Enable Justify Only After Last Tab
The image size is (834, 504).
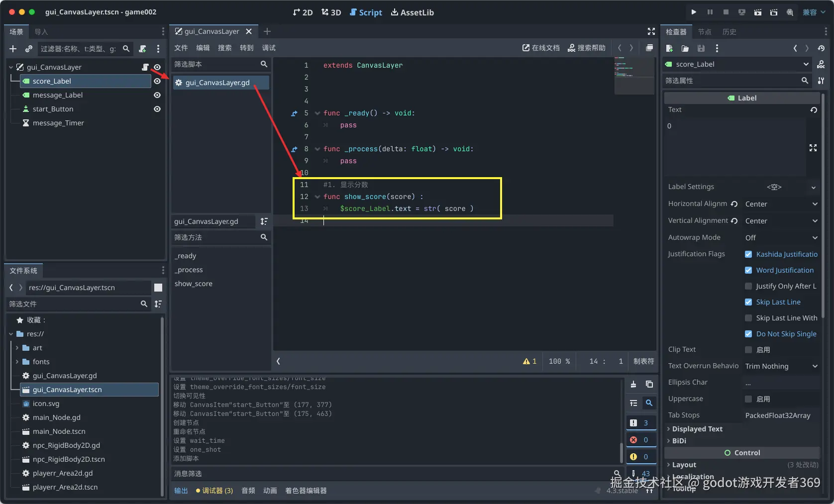click(x=748, y=286)
